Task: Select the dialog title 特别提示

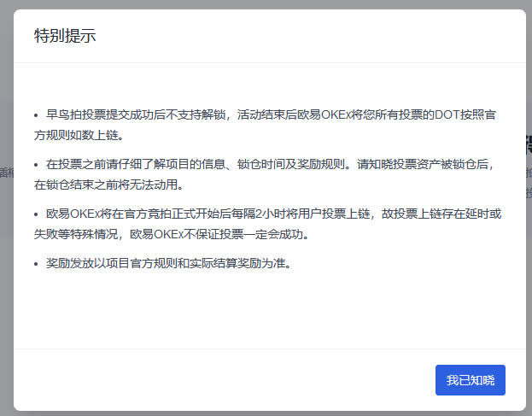Action: coord(65,36)
